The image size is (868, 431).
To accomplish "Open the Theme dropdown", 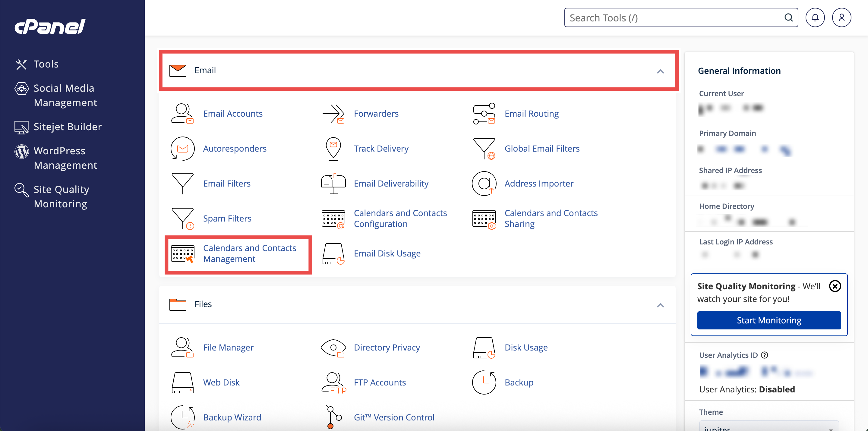I will [x=768, y=427].
